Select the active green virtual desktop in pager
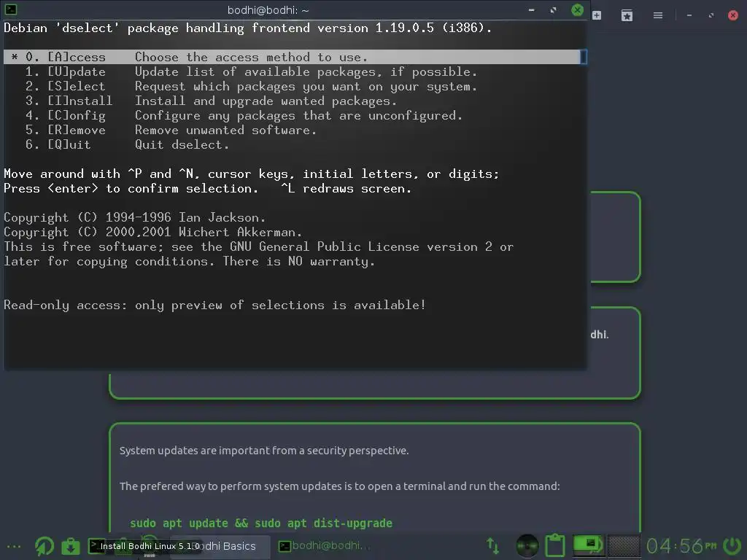 point(589,545)
